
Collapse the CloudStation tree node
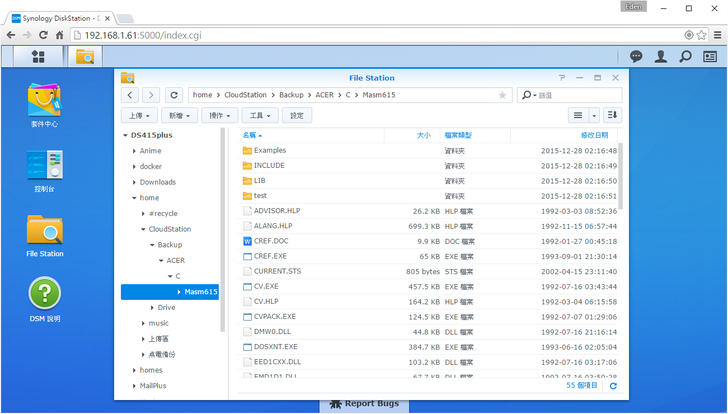pyautogui.click(x=143, y=229)
